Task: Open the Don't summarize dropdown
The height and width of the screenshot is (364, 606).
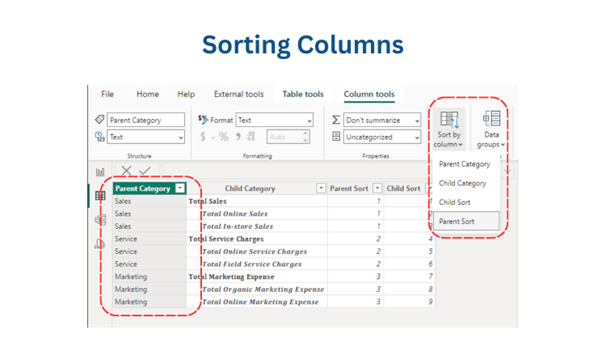Action: [x=382, y=120]
